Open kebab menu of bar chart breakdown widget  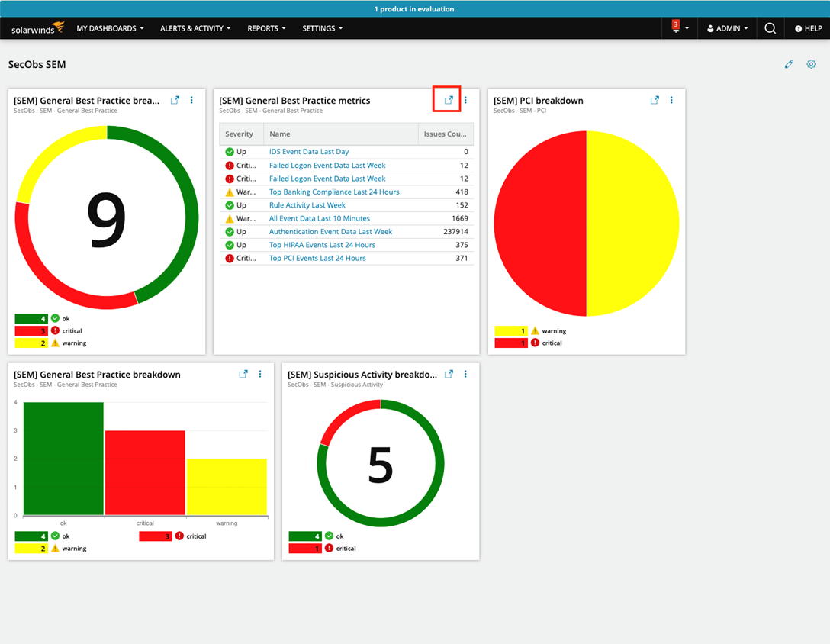[260, 374]
